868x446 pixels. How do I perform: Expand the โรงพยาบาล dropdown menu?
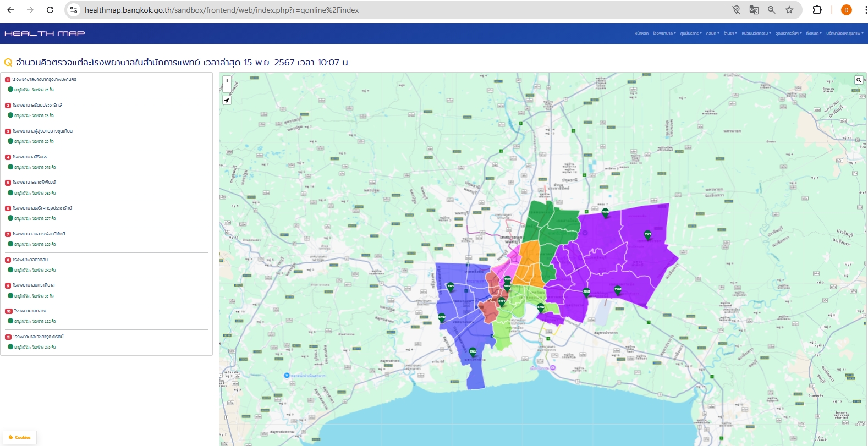point(664,34)
